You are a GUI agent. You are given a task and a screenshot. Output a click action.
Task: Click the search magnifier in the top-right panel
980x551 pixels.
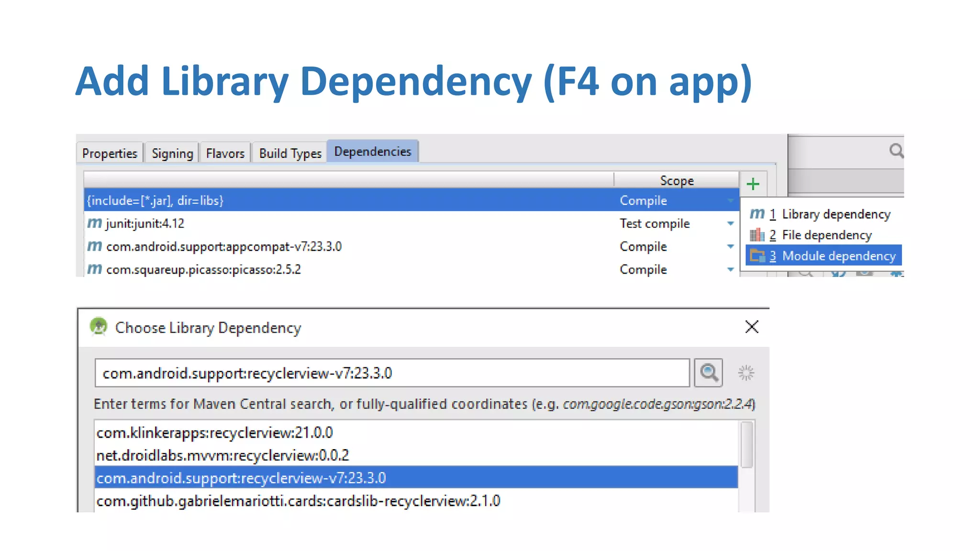pos(896,151)
